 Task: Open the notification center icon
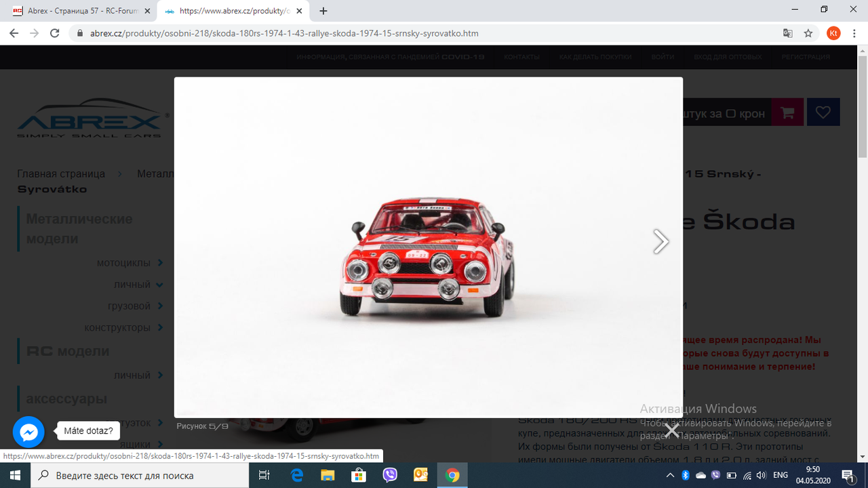click(x=848, y=475)
